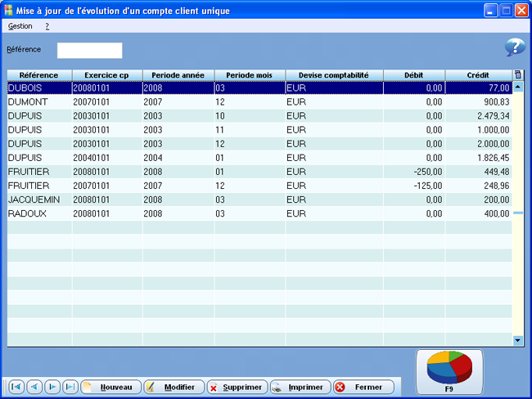This screenshot has width=532, height=399.
Task: Click the credit value 900,83
Action: [x=496, y=101]
